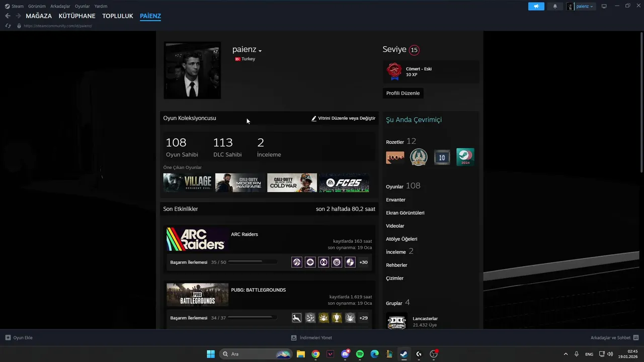Click Vitrini Düzenle veya Değiştir
This screenshot has width=644, height=362.
pos(344,118)
